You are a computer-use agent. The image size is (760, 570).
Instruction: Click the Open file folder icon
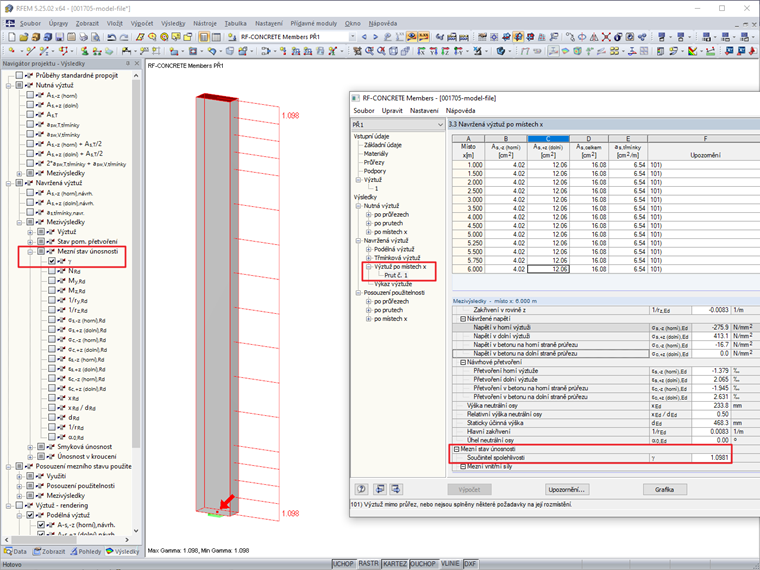[x=23, y=37]
